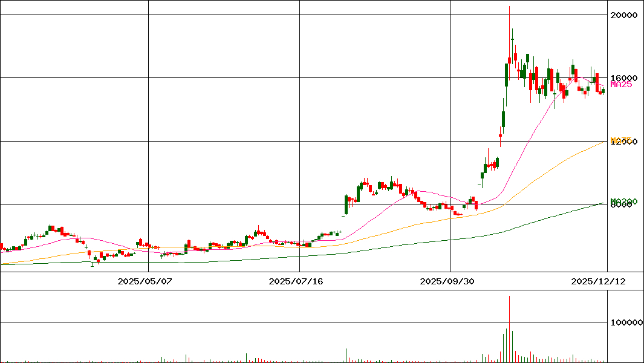Click the tall green candle crossing 16000
This screenshot has height=363, width=644.
coord(506,74)
